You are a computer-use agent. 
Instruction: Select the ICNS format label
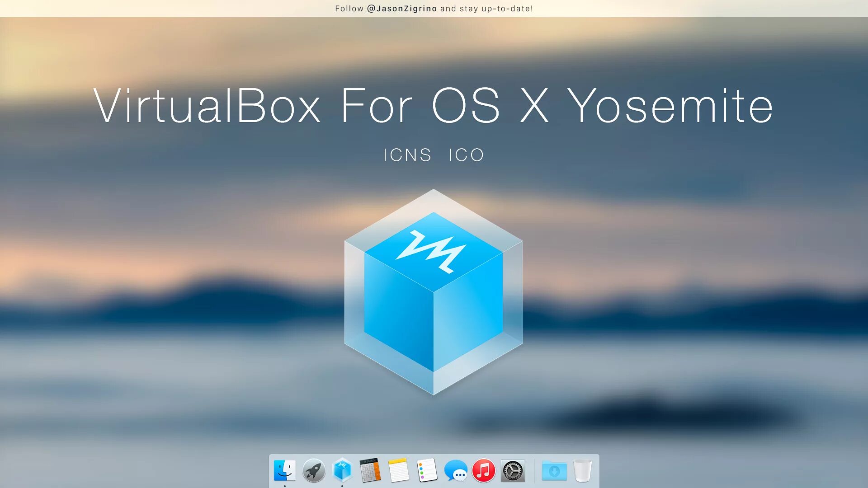pos(407,155)
